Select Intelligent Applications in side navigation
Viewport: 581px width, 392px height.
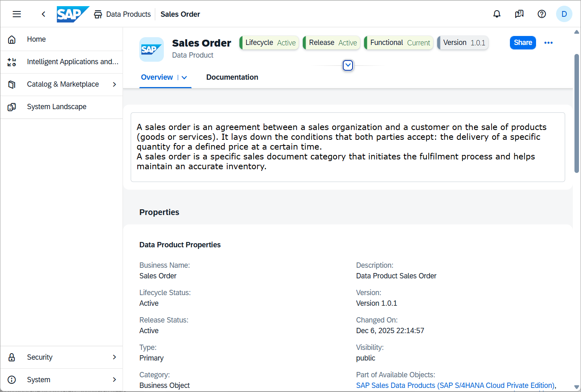[62, 62]
